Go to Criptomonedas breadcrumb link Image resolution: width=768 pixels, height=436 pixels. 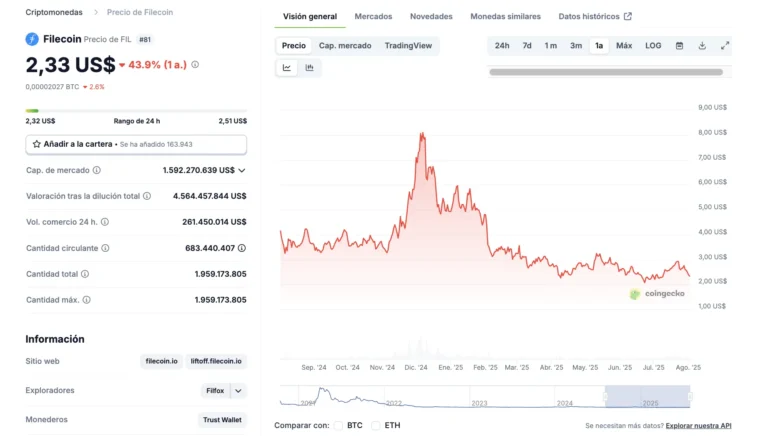coord(54,12)
